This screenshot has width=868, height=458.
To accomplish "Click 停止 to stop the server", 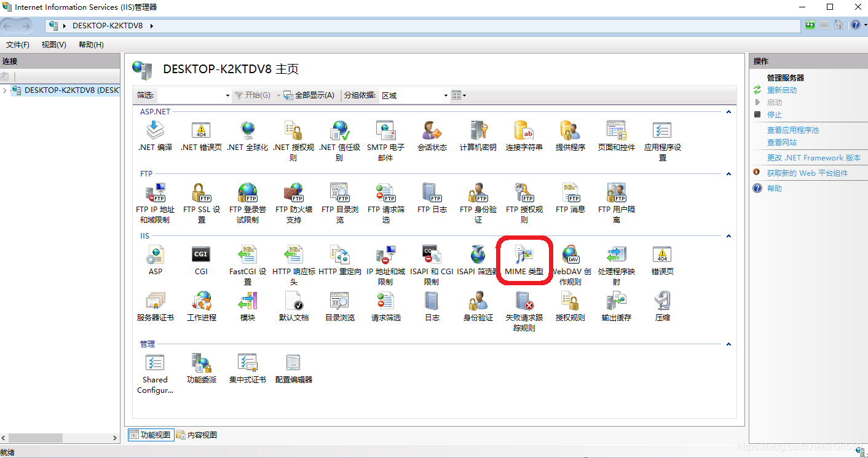I will 775,115.
